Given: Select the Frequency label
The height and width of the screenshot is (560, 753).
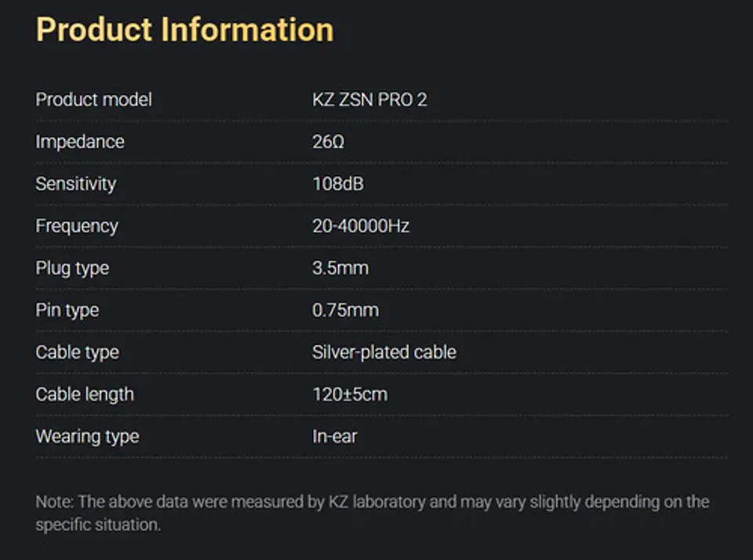Looking at the screenshot, I should 77,226.
